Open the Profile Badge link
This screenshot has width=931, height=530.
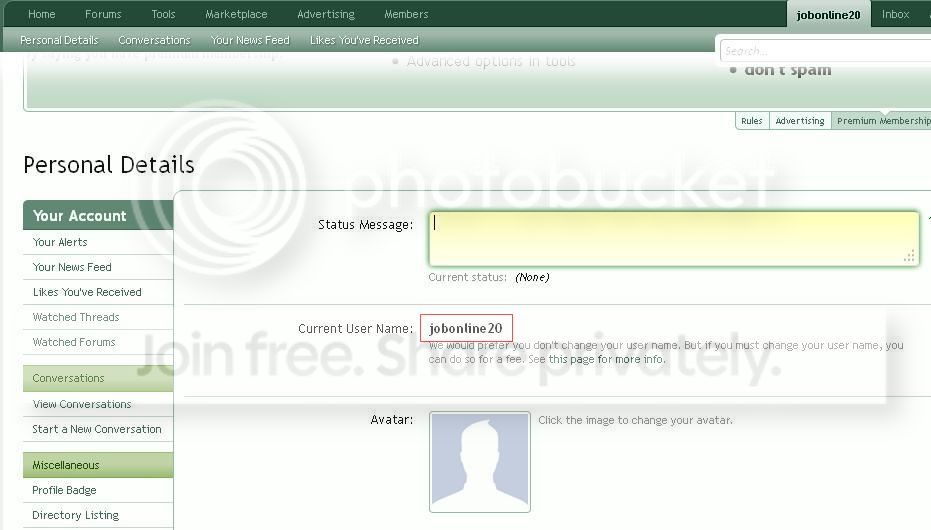pos(64,490)
